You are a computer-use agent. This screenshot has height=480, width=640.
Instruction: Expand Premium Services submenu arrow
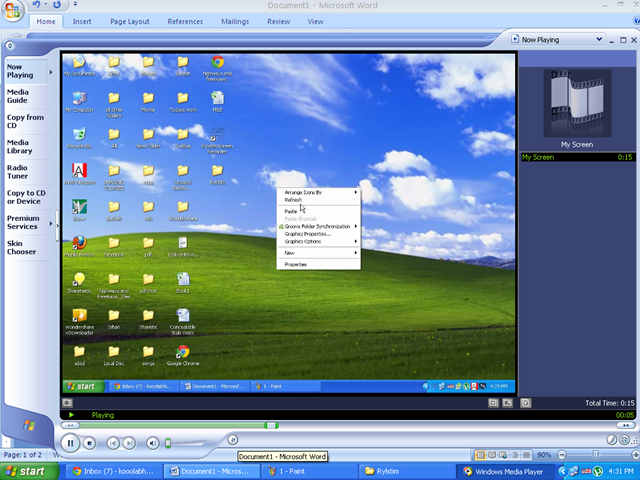pyautogui.click(x=50, y=223)
